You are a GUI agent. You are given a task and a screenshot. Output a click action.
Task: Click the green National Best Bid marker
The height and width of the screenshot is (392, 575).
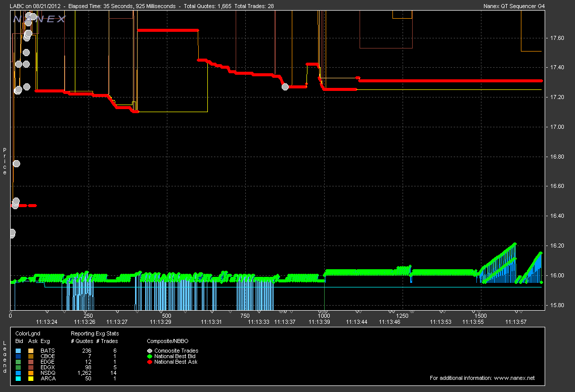[x=150, y=356]
